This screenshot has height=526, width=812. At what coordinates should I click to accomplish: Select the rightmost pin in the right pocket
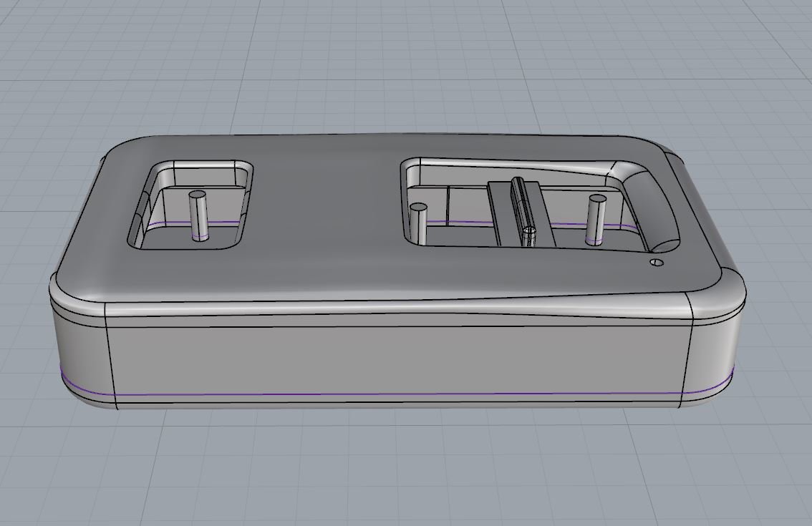(x=596, y=220)
